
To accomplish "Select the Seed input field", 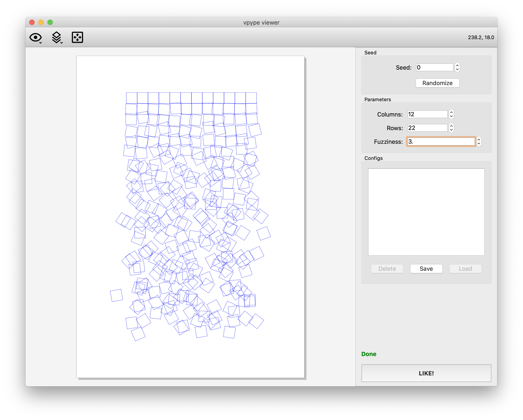I will click(434, 67).
